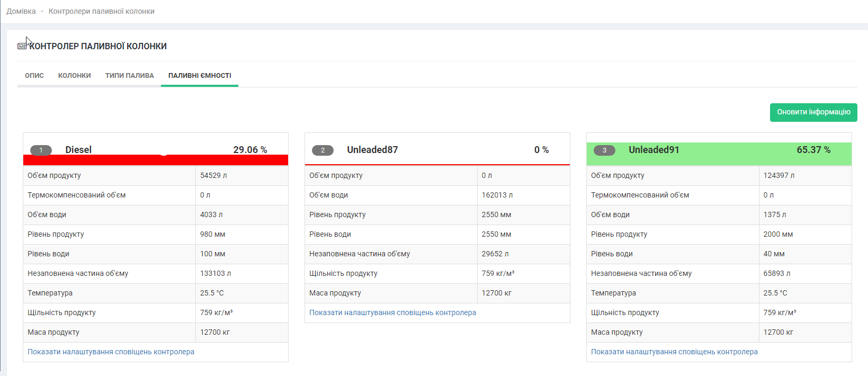
Task: Click Контролери паливної колонки breadcrumb
Action: pyautogui.click(x=102, y=11)
